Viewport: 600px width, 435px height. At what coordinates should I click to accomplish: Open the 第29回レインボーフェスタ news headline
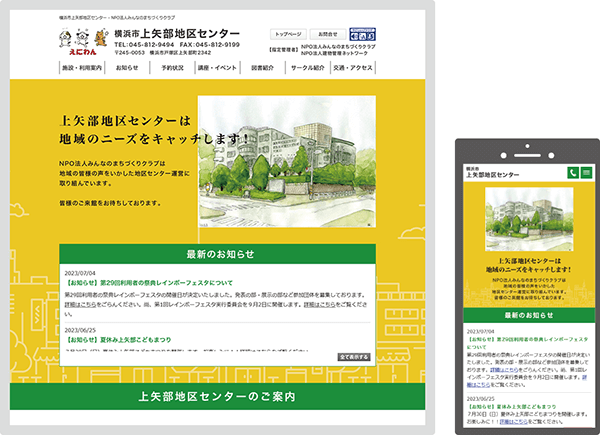pos(150,283)
